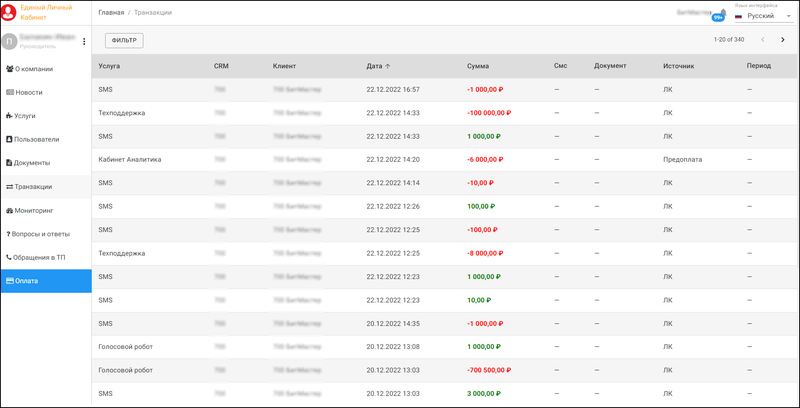Viewport: 800px width, 408px height.
Task: Go to the next page of transactions
Action: [x=782, y=40]
